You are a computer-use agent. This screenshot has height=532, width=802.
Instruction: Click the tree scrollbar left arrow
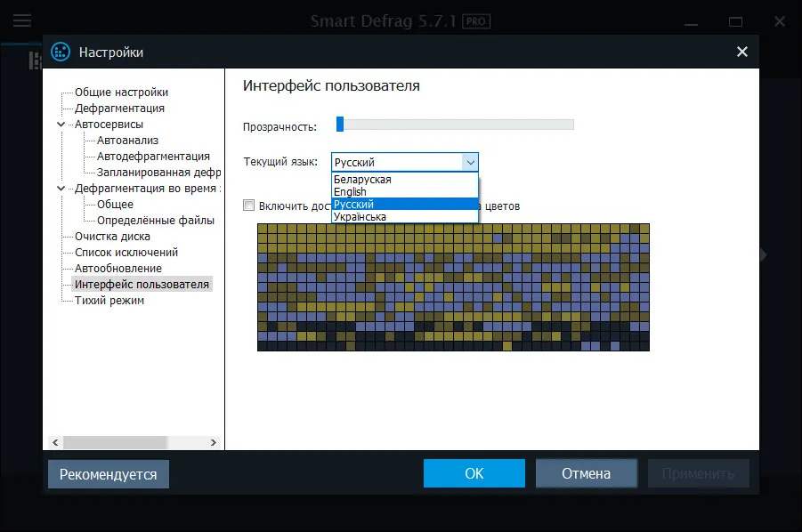point(55,442)
